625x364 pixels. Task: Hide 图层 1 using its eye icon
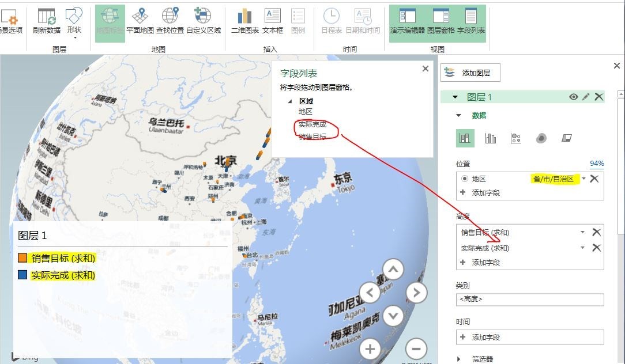[572, 97]
